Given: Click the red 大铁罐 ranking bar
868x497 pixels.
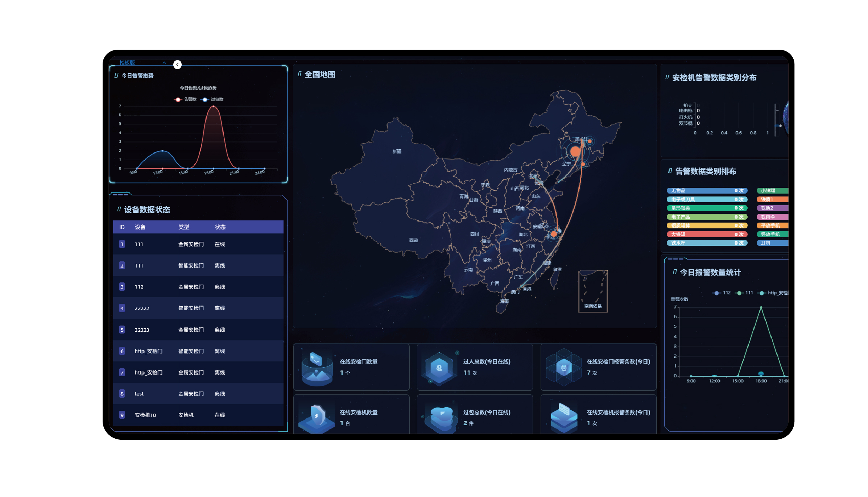Looking at the screenshot, I should click(x=706, y=234).
